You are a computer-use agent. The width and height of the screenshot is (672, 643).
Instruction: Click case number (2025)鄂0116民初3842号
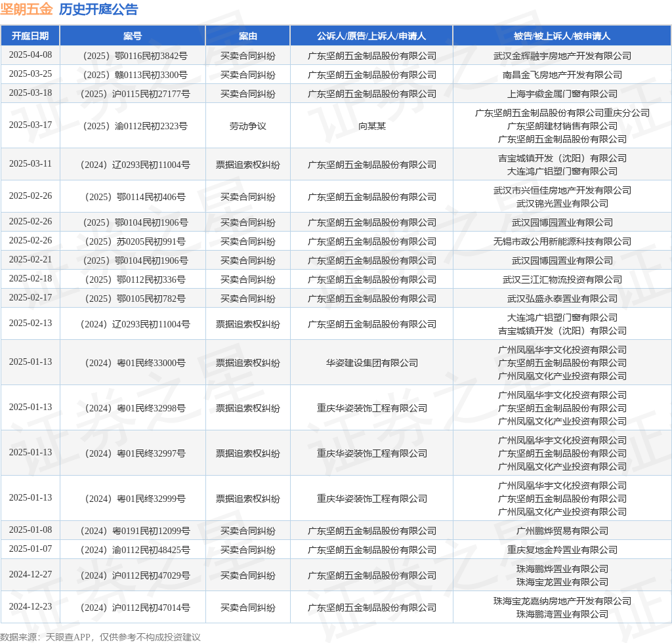tap(135, 56)
